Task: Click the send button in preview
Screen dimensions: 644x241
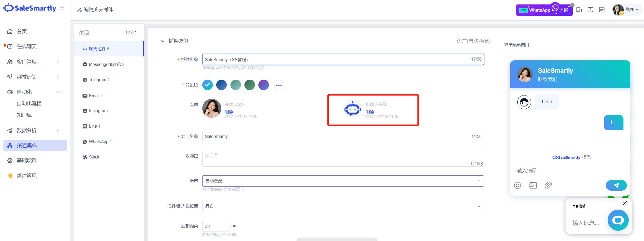Action: coord(616,185)
